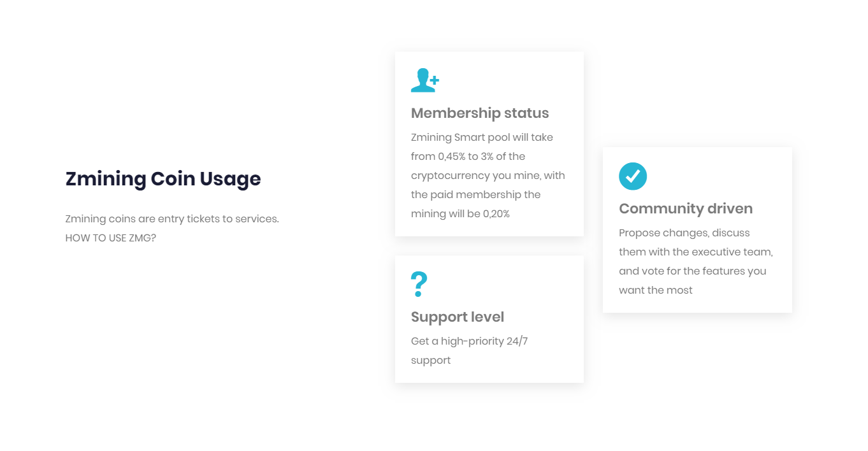Select the Support level heading

(458, 317)
